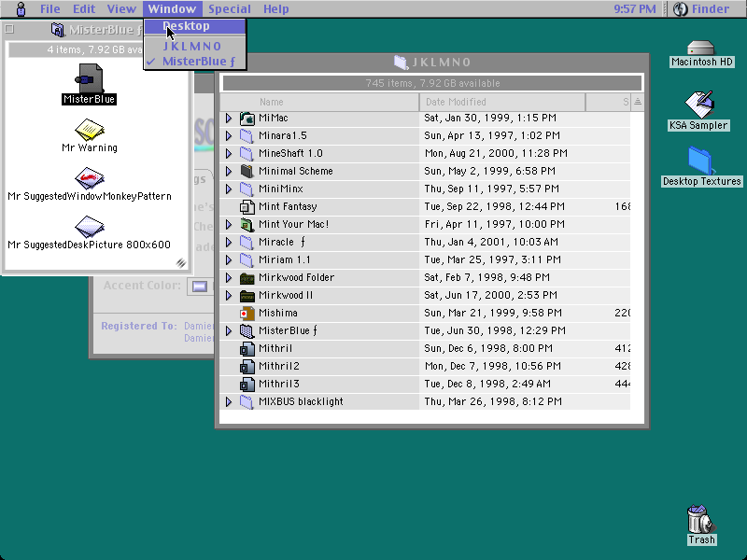
Task: Click the MisterBlue ƒ window resize handle
Action: [181, 263]
